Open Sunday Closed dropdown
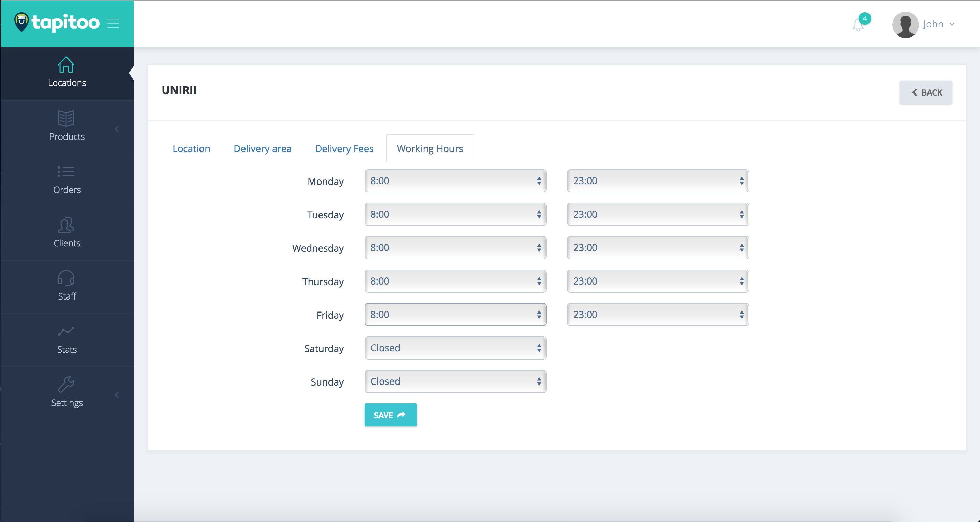980x522 pixels. pos(455,381)
